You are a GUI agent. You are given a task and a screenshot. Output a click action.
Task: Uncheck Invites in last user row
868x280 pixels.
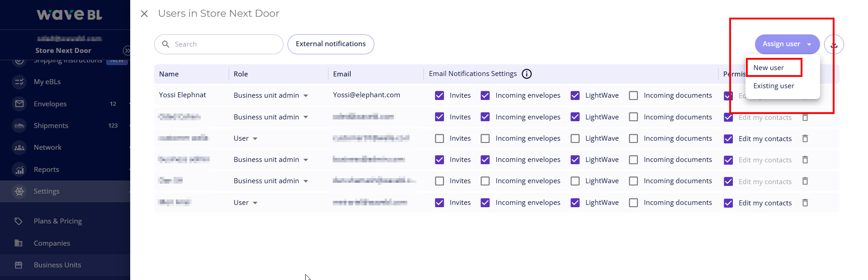point(439,203)
